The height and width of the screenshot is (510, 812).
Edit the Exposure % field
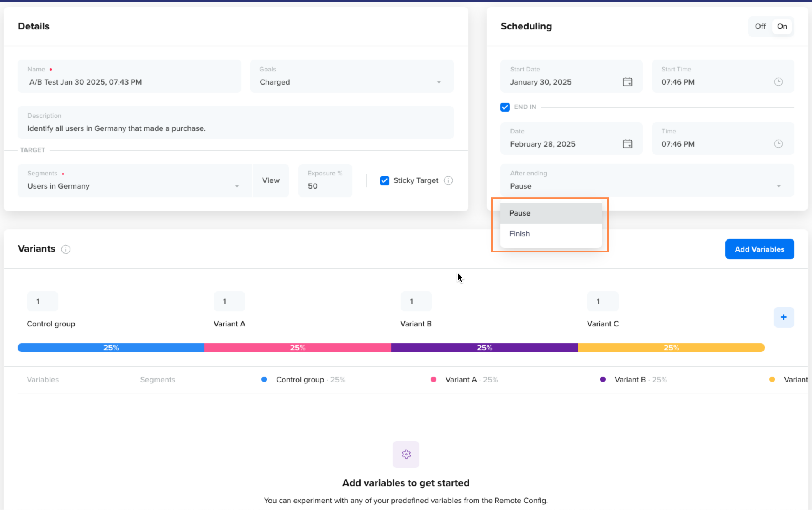pyautogui.click(x=325, y=180)
